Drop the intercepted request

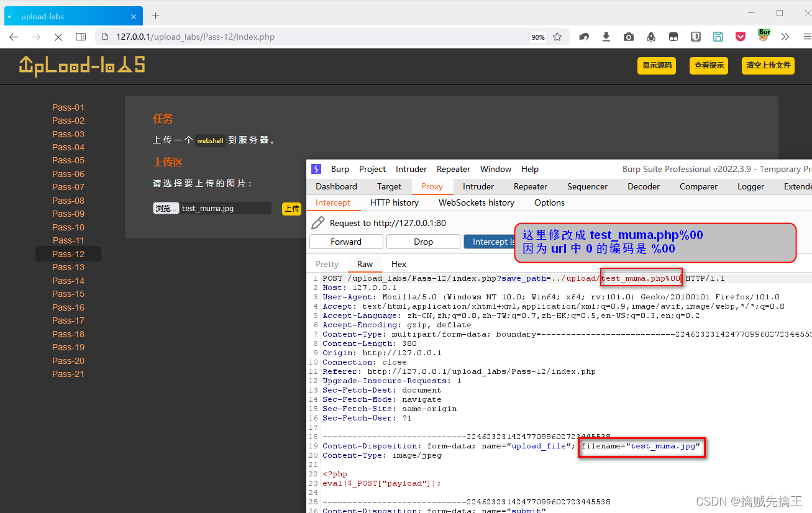click(423, 242)
